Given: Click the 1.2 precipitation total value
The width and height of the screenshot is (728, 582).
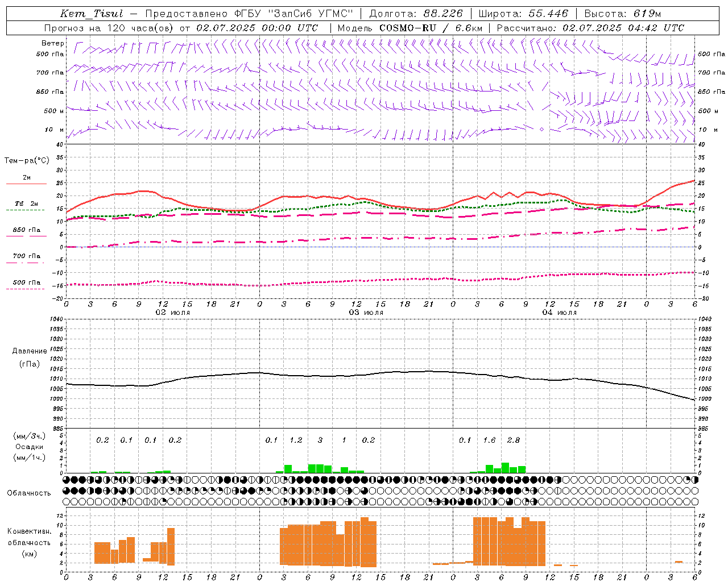Looking at the screenshot, I should click(296, 440).
